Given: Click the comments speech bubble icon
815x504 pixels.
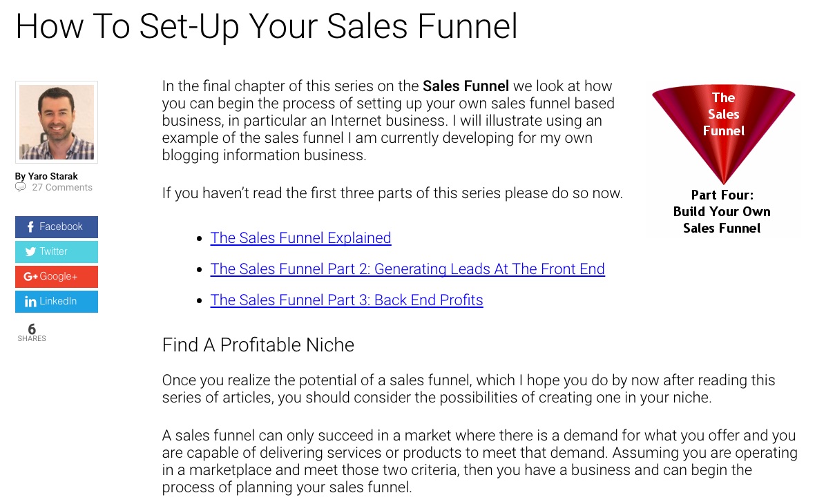Looking at the screenshot, I should click(x=21, y=187).
